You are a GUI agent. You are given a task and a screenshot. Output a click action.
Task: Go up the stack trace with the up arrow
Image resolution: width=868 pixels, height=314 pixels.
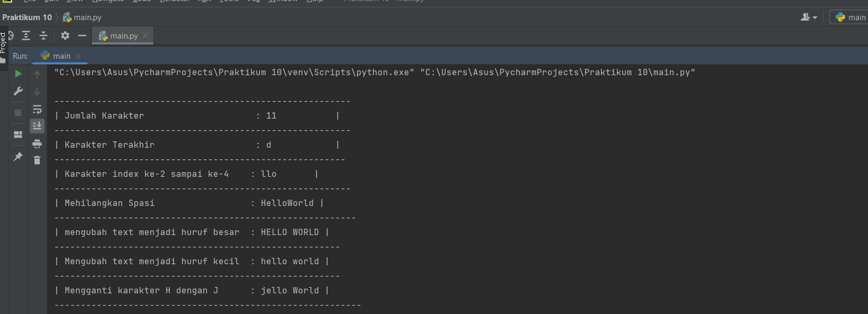click(x=37, y=75)
